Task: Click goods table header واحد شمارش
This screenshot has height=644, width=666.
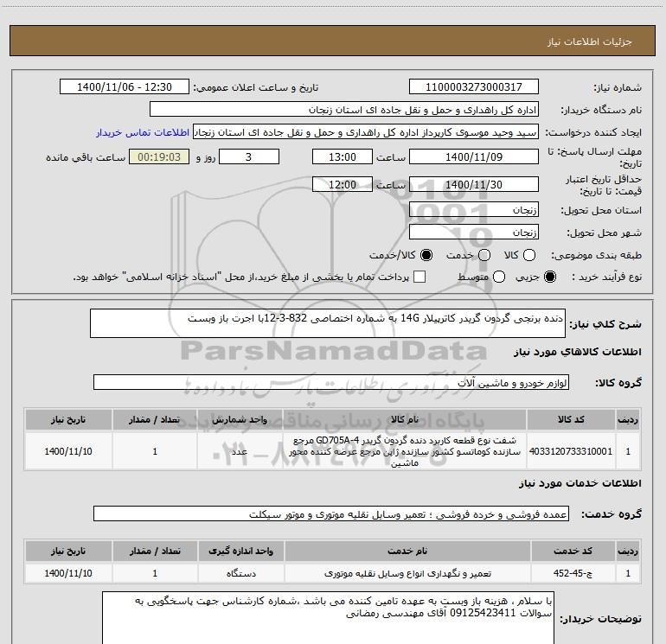Action: pyautogui.click(x=240, y=420)
